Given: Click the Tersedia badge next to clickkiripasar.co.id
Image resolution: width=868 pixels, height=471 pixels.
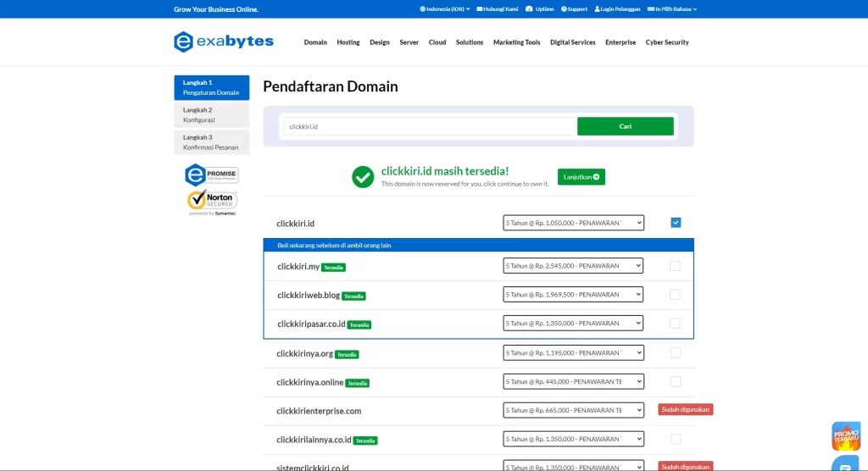Looking at the screenshot, I should [x=359, y=325].
